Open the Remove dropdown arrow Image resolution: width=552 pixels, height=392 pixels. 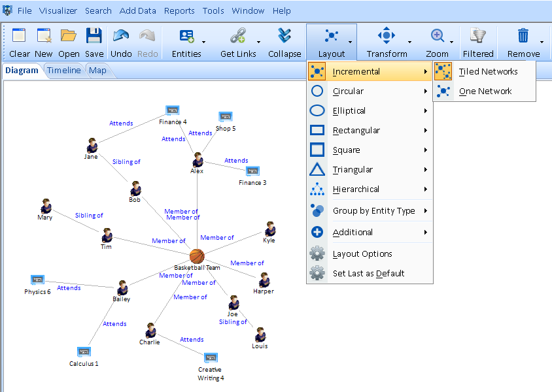tap(542, 42)
